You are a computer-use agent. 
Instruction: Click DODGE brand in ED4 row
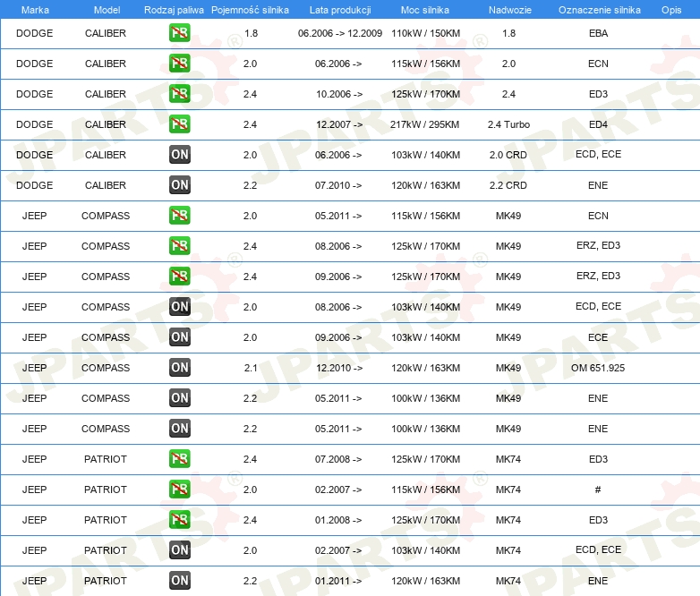tap(34, 124)
